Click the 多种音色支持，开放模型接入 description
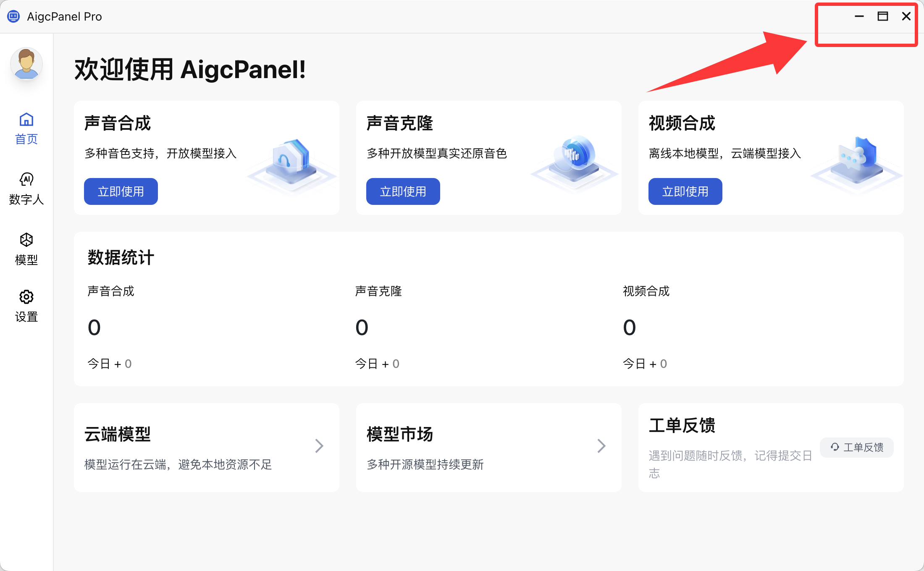Viewport: 924px width, 571px height. [x=160, y=153]
